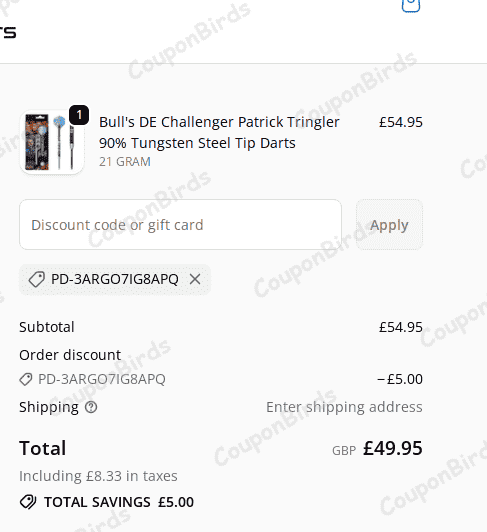Click the product price £54.95
This screenshot has height=532, width=487.
[401, 122]
